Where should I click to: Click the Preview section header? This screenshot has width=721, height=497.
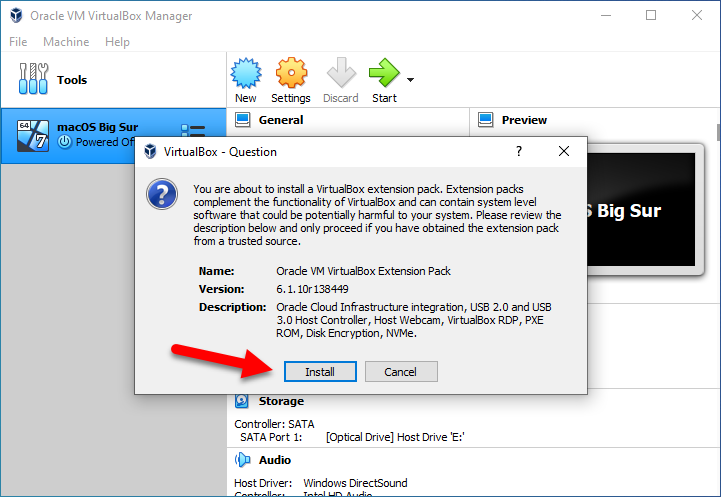524,120
